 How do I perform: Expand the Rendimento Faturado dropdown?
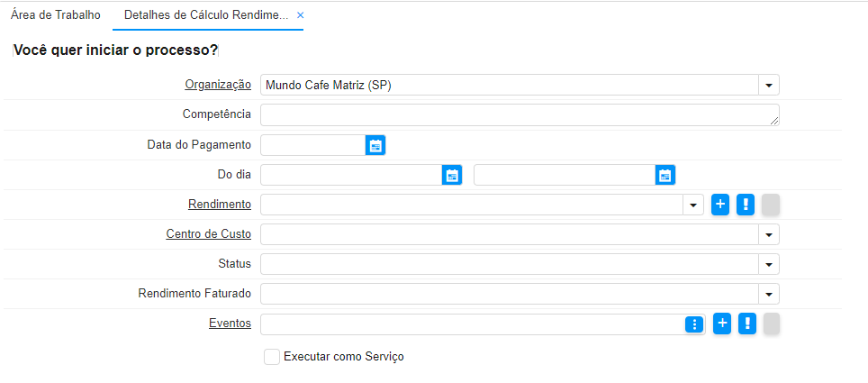pyautogui.click(x=769, y=295)
